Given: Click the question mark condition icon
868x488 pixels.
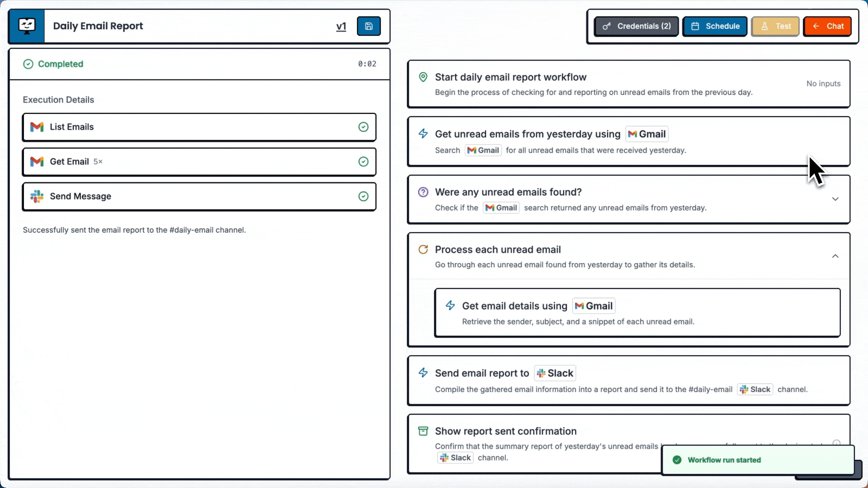Looking at the screenshot, I should [x=423, y=192].
